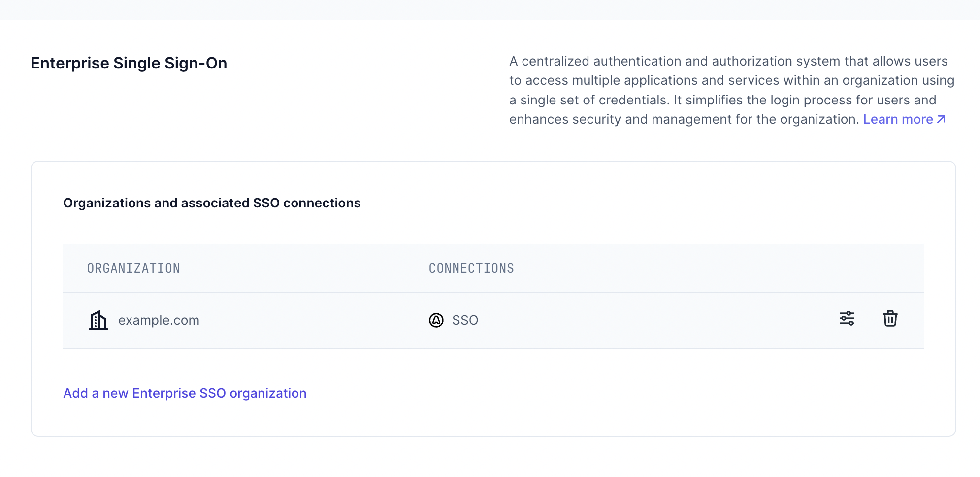Click the circled A icon beside SSO
The width and height of the screenshot is (980, 477).
[436, 320]
